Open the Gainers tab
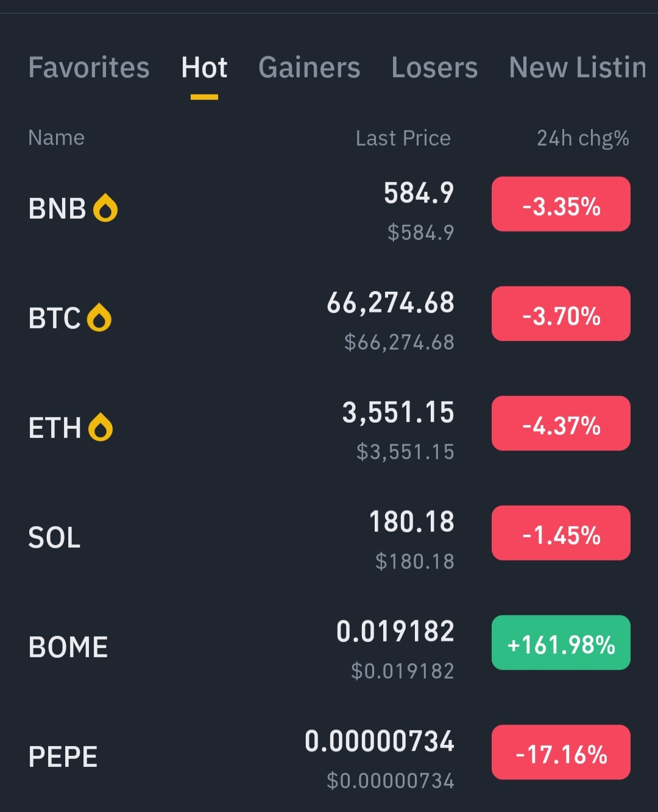Image resolution: width=658 pixels, height=812 pixels. click(x=310, y=67)
